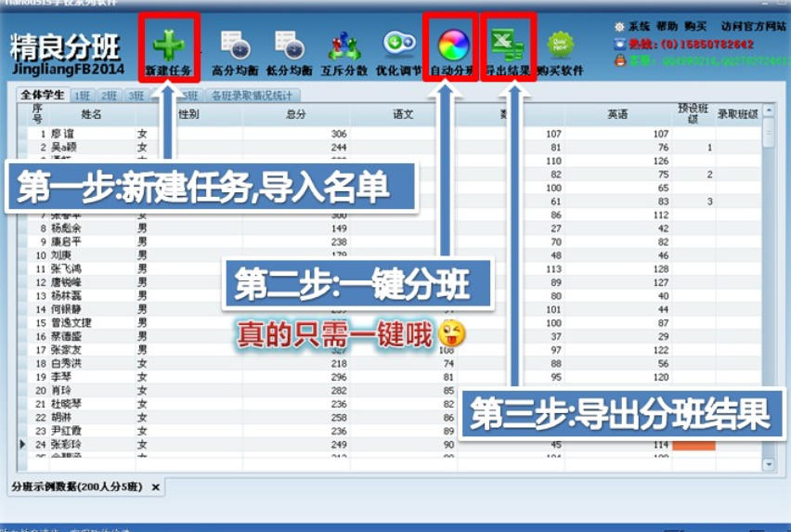Image resolution: width=791 pixels, height=532 pixels.
Task: Select student 蔡德盛 in row 16
Action: 66,336
